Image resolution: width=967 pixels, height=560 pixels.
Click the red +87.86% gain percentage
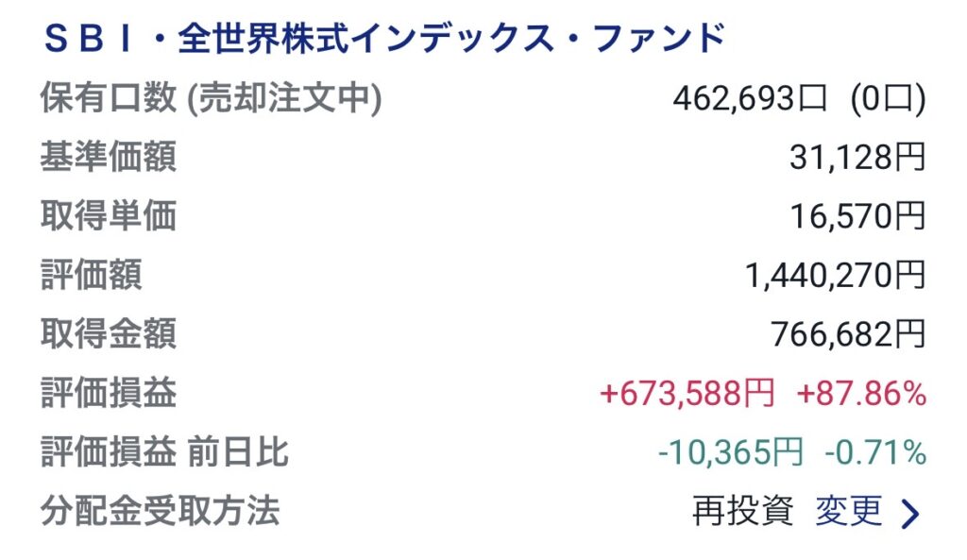861,394
